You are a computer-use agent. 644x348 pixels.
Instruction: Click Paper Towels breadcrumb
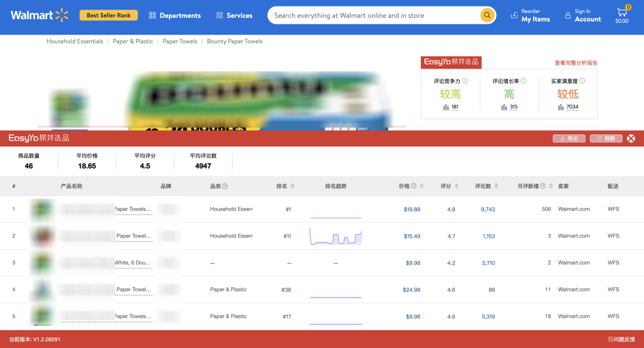[180, 41]
